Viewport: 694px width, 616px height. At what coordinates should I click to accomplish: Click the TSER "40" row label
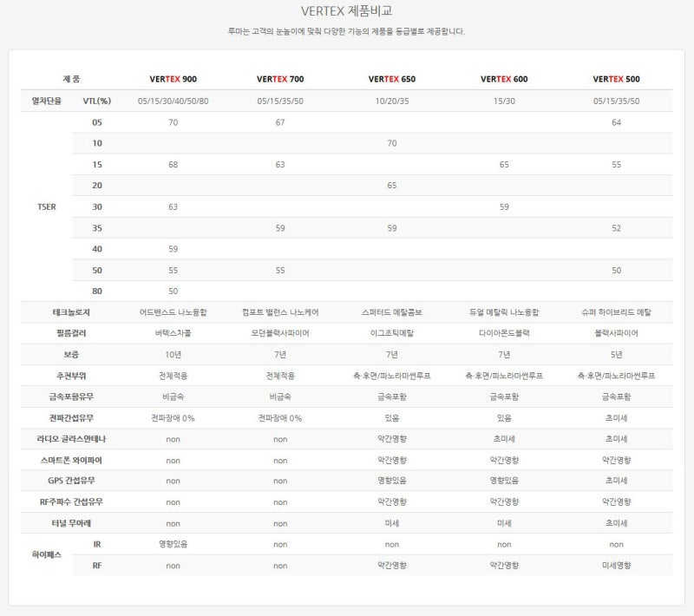[x=97, y=249]
